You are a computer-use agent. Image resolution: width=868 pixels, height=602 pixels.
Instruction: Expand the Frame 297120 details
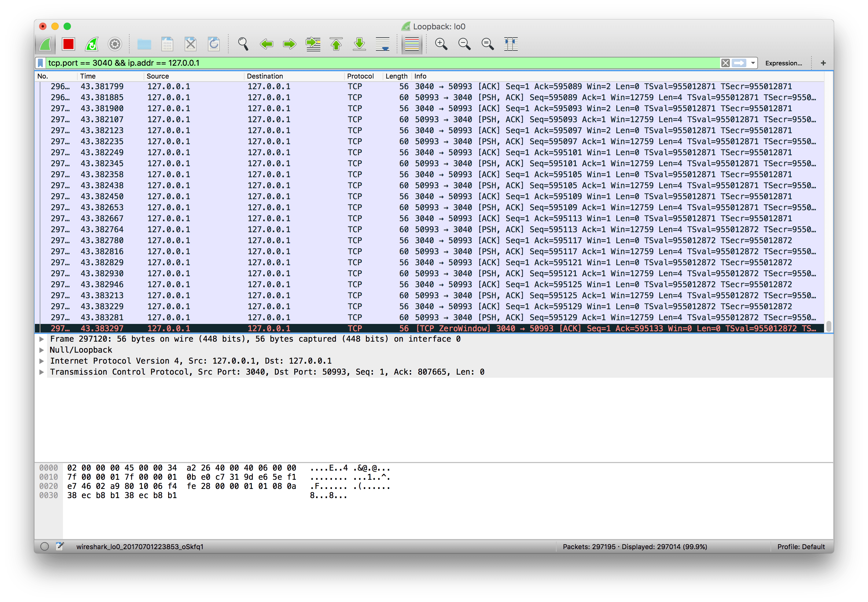click(42, 339)
